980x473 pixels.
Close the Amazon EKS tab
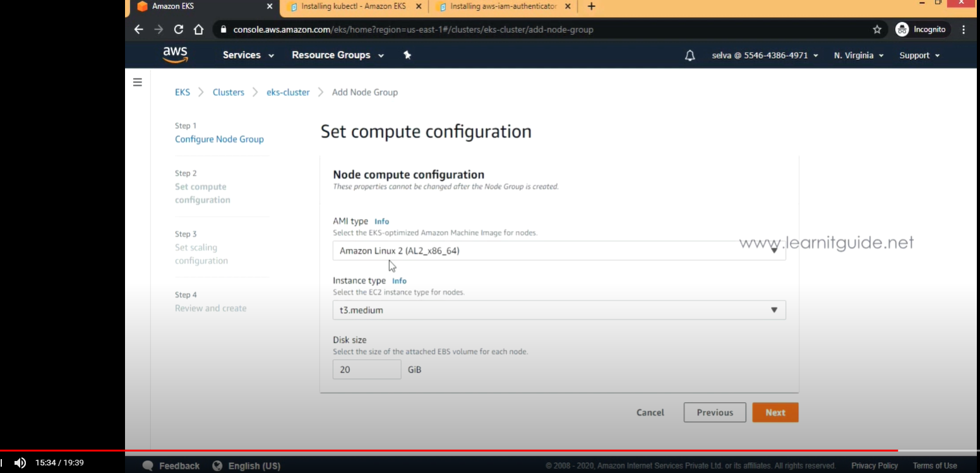click(270, 6)
